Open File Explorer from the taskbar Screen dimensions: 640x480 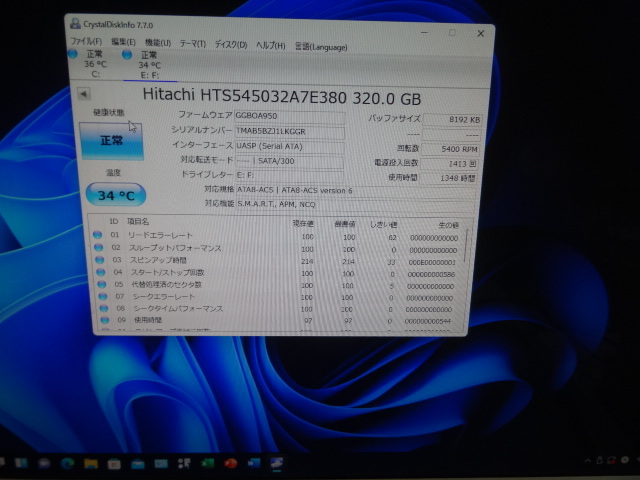coord(91,464)
